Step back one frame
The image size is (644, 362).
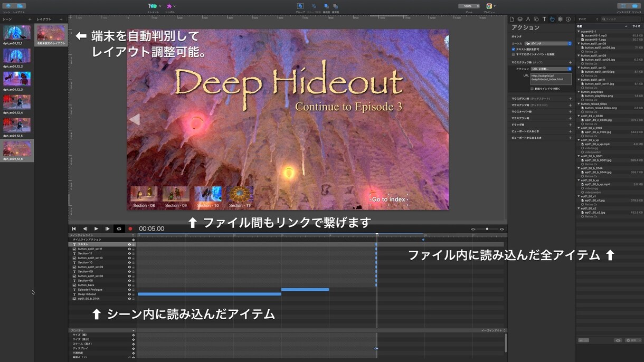[85, 228]
